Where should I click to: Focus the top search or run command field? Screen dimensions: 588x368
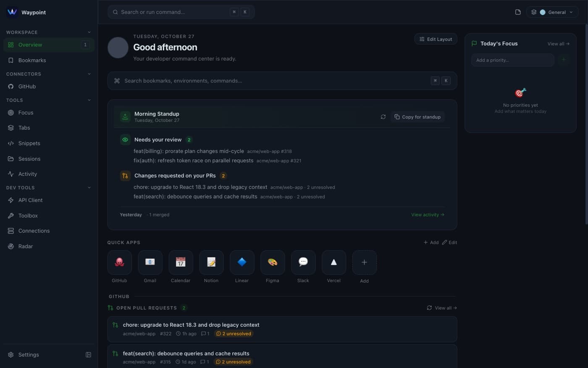(181, 12)
